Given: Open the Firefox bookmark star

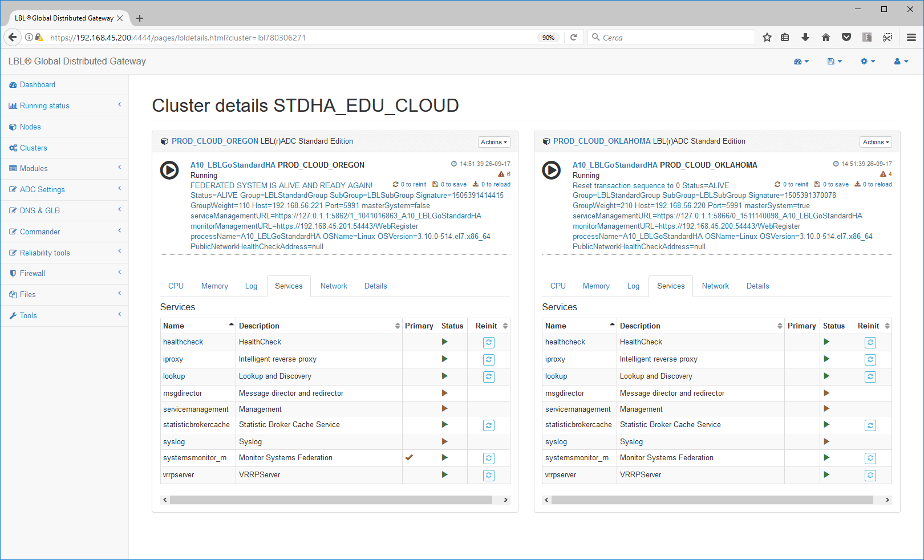Looking at the screenshot, I should click(767, 37).
